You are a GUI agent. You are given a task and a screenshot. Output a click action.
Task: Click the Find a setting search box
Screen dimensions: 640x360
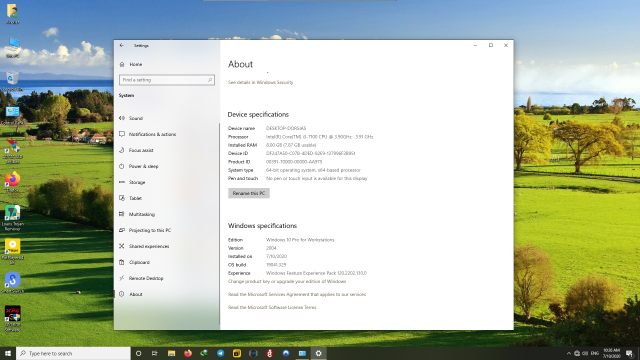point(167,80)
